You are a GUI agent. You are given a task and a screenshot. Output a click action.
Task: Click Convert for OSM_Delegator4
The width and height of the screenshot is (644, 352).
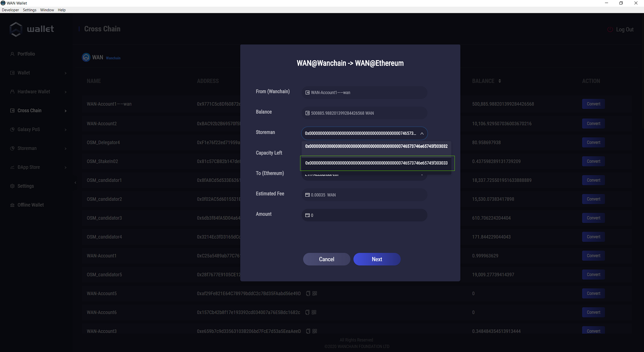[593, 142]
